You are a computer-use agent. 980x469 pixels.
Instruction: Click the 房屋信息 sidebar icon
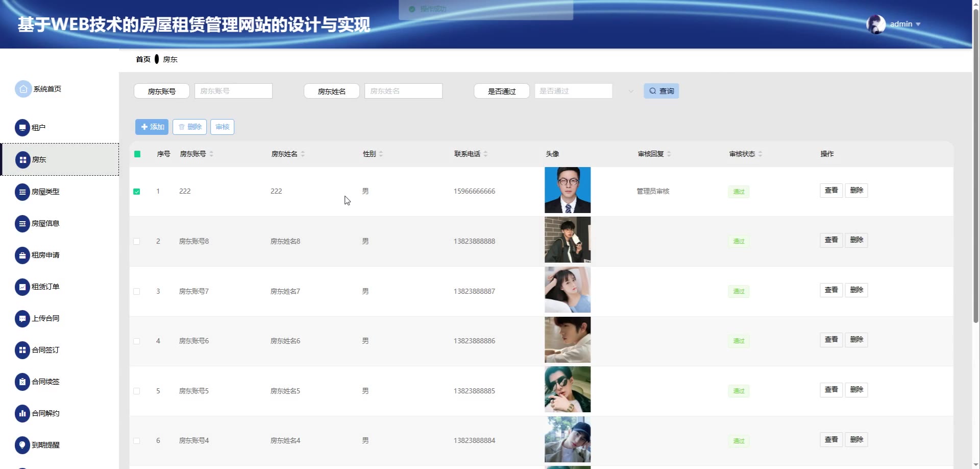pos(22,224)
